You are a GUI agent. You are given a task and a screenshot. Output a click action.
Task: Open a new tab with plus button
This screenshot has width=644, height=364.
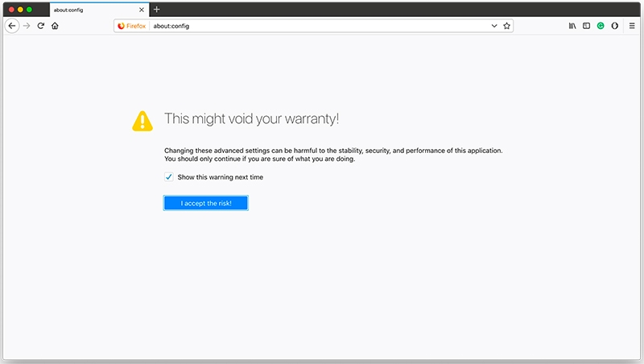pyautogui.click(x=157, y=9)
